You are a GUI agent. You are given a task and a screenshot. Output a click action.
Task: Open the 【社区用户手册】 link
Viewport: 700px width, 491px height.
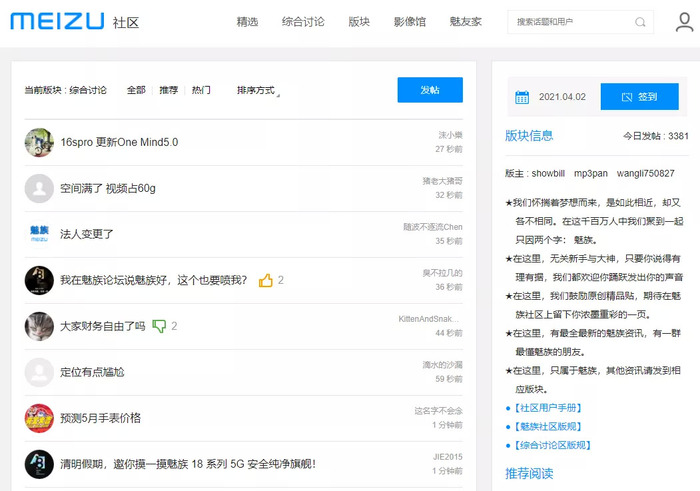pos(548,408)
